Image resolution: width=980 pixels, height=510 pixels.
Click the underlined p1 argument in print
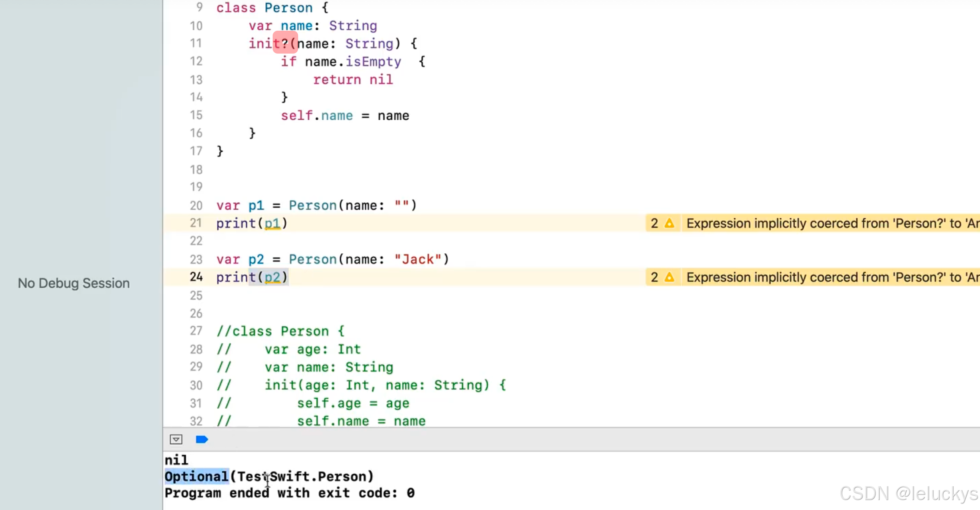click(x=272, y=223)
